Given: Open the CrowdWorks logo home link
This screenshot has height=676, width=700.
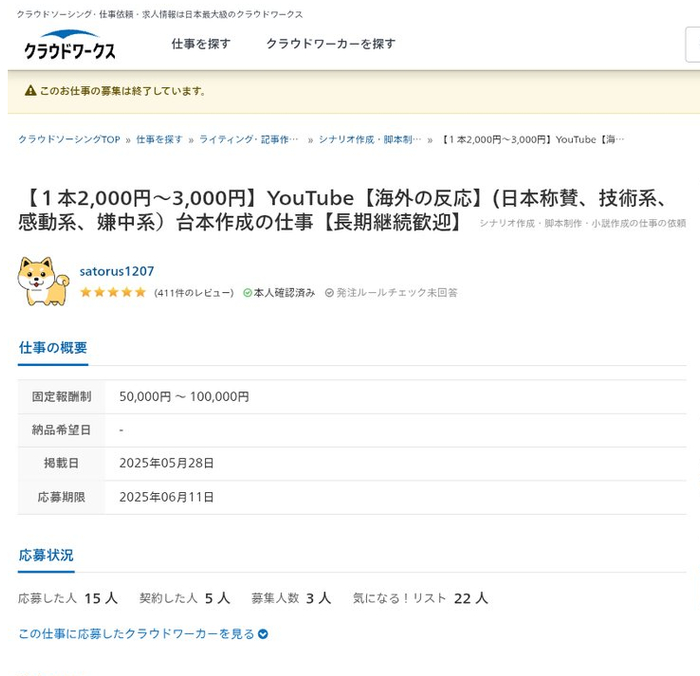Looking at the screenshot, I should coord(70,45).
